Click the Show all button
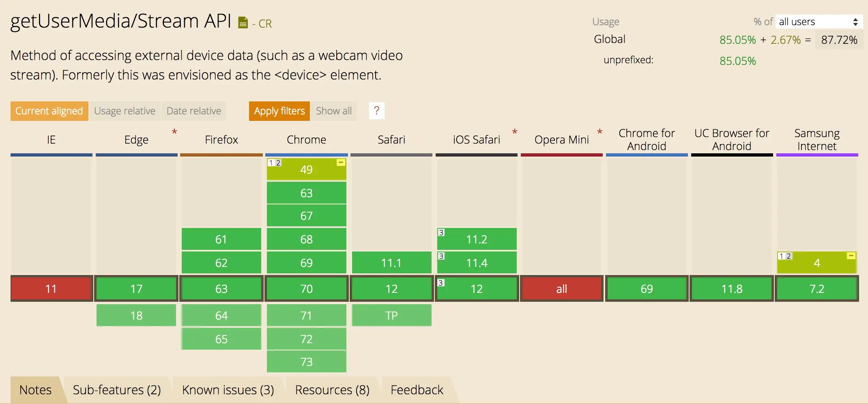The width and height of the screenshot is (868, 404). (333, 111)
